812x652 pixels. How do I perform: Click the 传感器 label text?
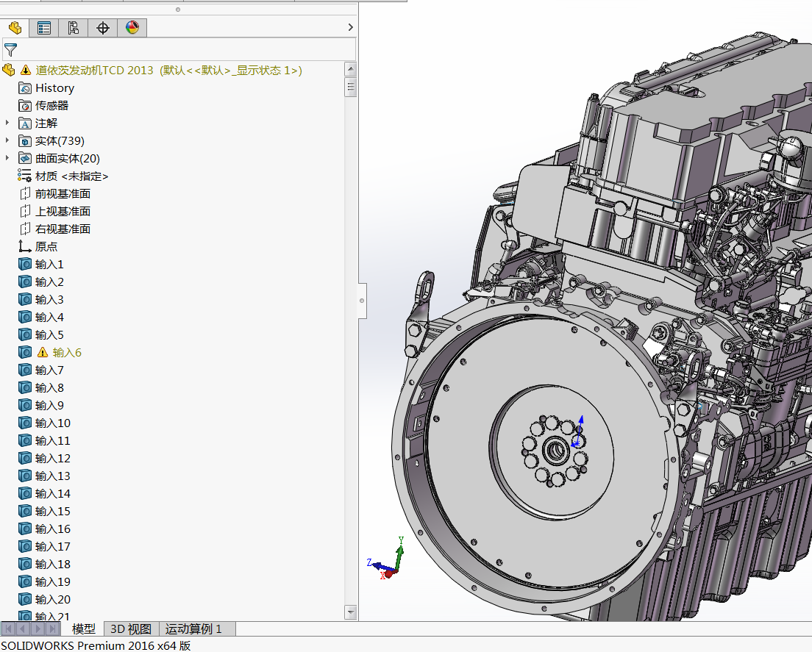tap(51, 106)
